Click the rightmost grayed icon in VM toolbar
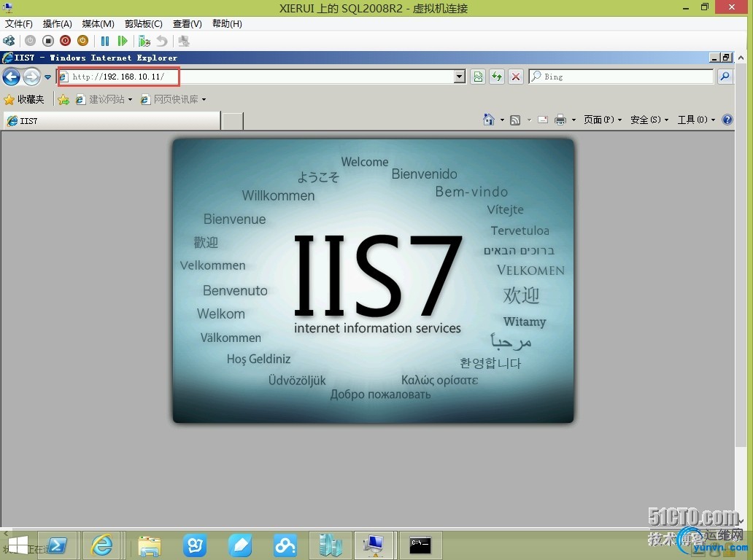 tap(183, 42)
